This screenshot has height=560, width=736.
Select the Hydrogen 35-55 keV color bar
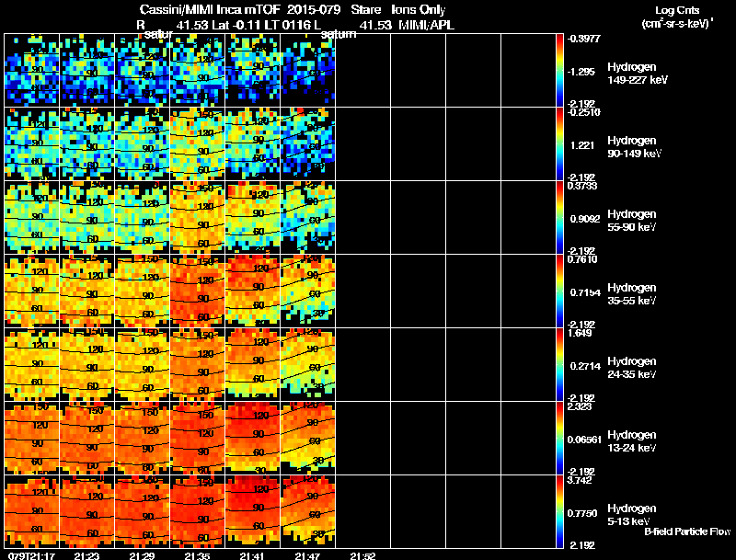[x=559, y=291]
